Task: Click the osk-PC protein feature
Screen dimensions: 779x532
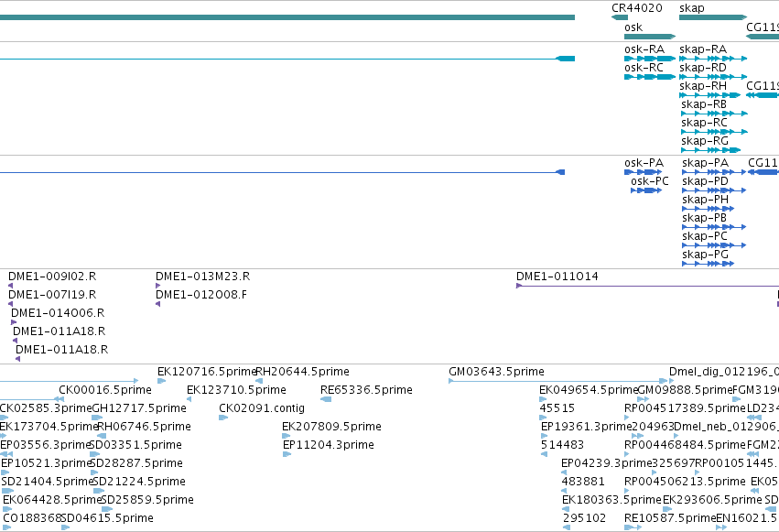Action: coord(646,190)
